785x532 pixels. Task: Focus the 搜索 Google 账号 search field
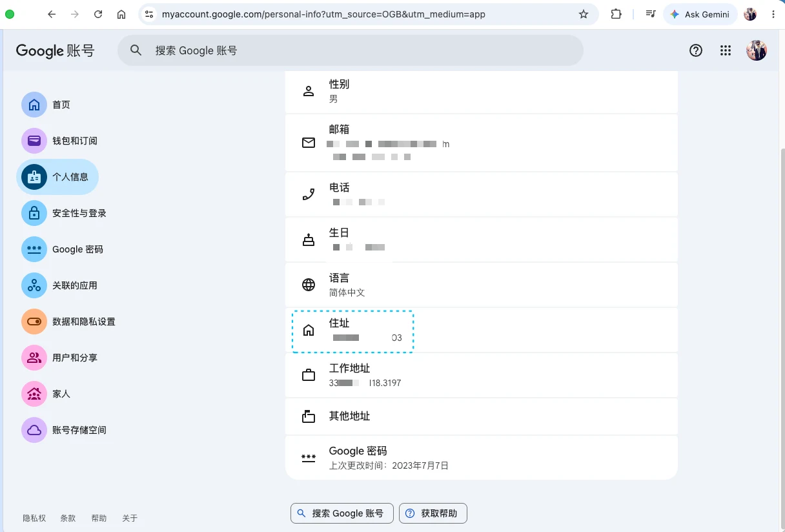tap(350, 50)
